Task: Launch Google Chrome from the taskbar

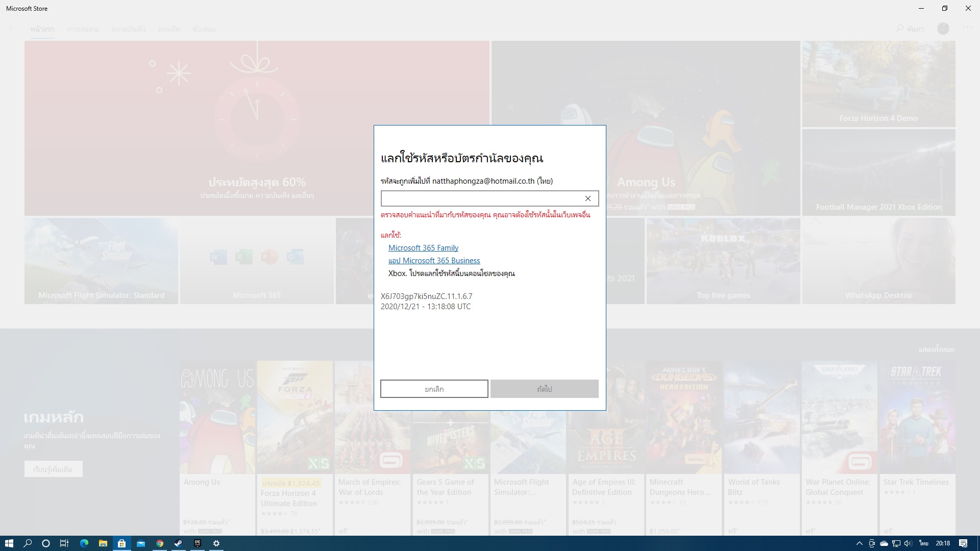Action: point(160,543)
